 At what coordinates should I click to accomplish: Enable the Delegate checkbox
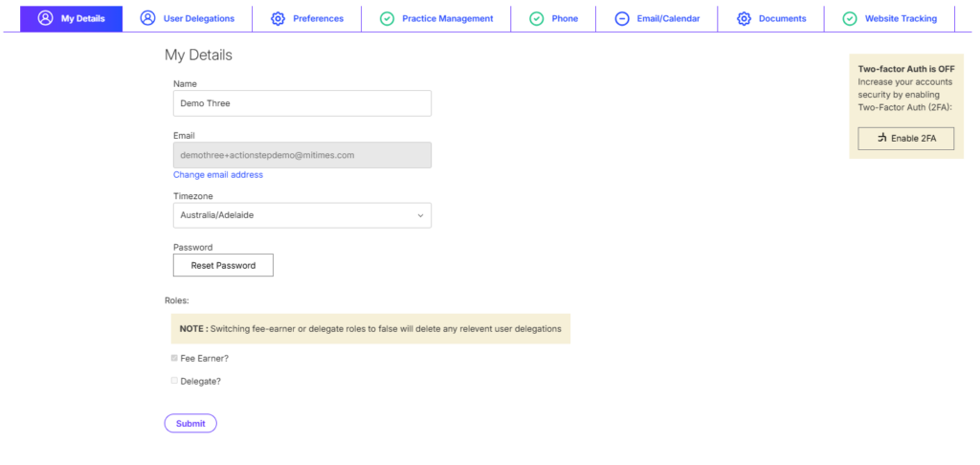click(x=174, y=381)
